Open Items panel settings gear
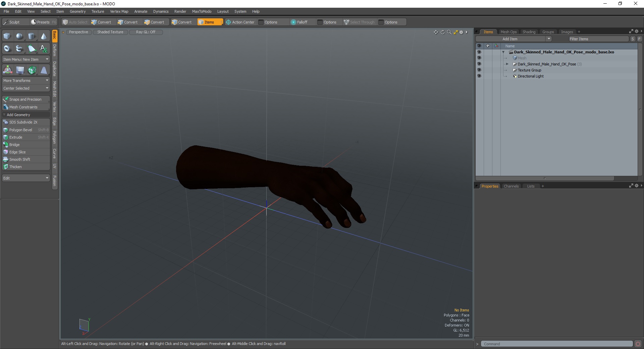 (x=637, y=32)
